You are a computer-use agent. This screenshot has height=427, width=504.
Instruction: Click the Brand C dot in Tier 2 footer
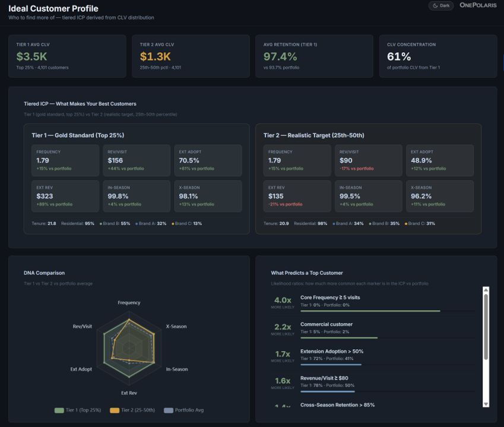point(405,223)
